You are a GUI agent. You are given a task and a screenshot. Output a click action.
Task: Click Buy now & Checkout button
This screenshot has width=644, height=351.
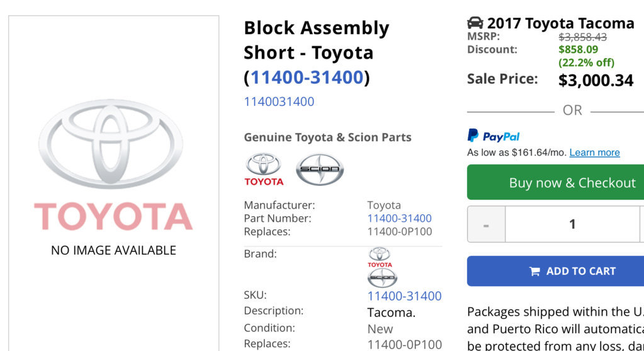coord(555,182)
